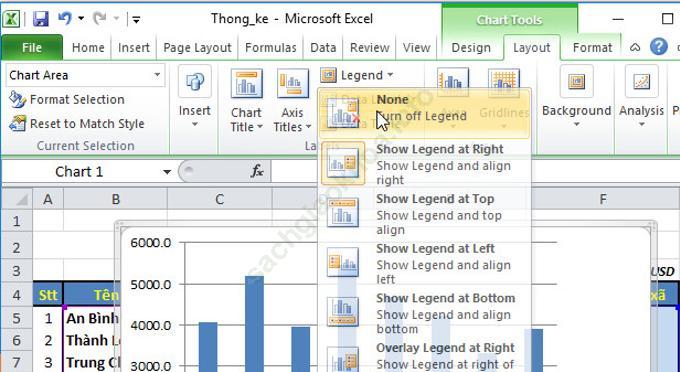Click Reset to Match Style button
Screen dimensions: 680x372
pyautogui.click(x=77, y=124)
